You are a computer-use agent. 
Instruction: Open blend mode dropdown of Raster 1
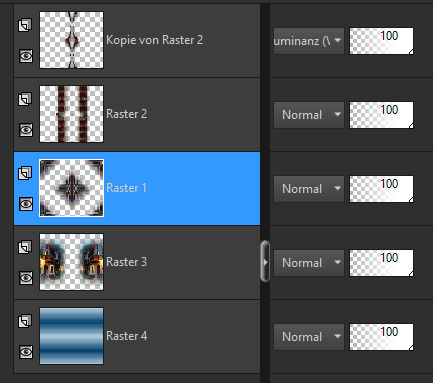(x=309, y=189)
